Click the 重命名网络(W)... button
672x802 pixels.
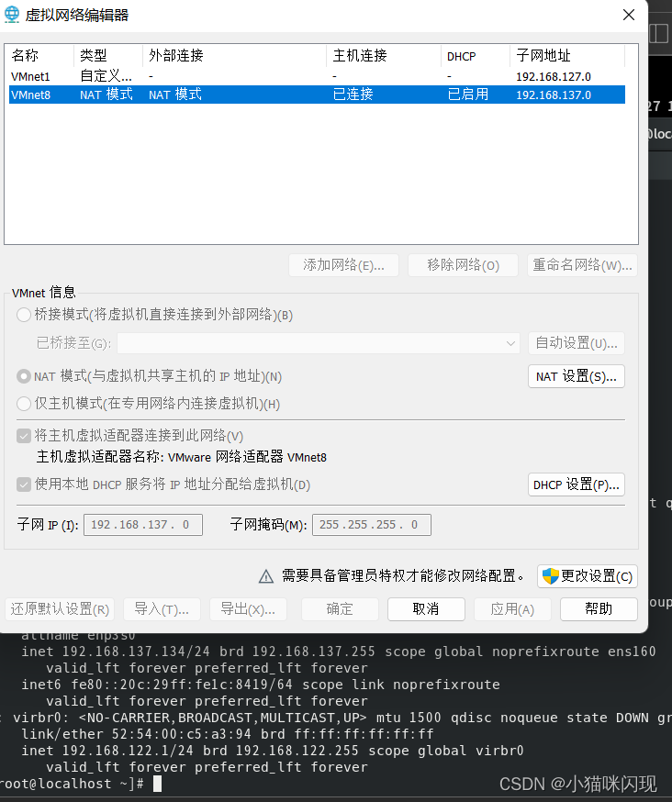coord(582,265)
